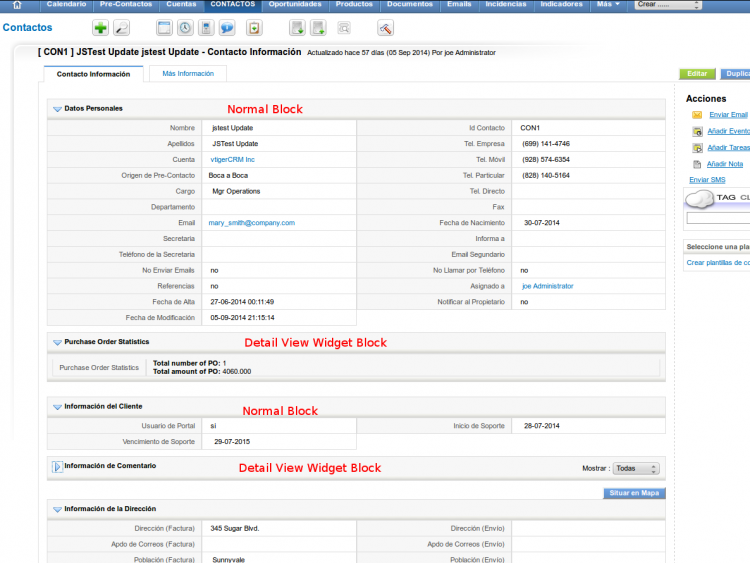
Task: Click the green plus Create Contact icon
Action: [x=100, y=28]
